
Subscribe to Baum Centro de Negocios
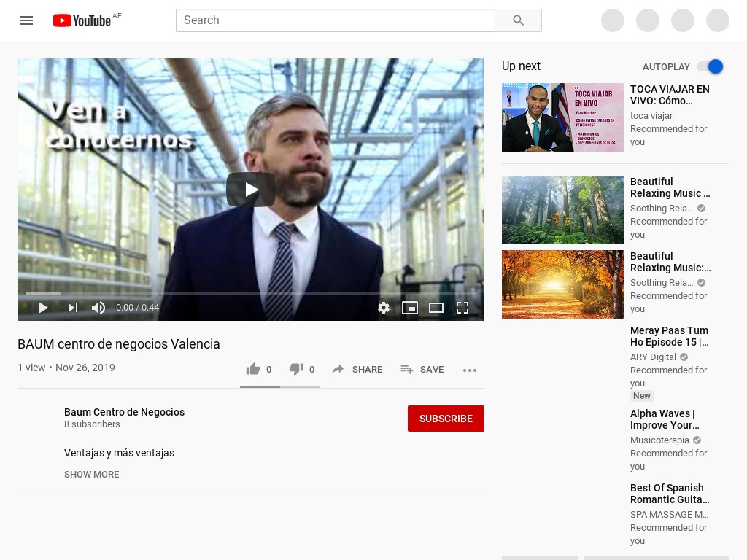point(446,419)
